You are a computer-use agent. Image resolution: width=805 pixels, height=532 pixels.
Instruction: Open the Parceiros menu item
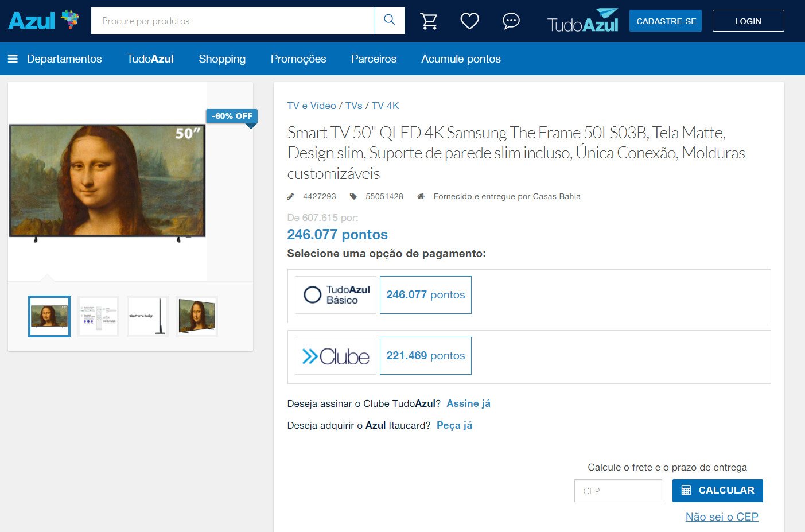pyautogui.click(x=374, y=59)
